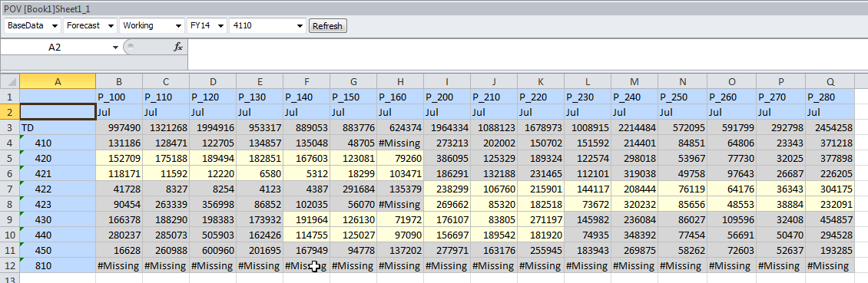This screenshot has width=868, height=283.
Task: Click cell with value 191964
Action: click(306, 219)
